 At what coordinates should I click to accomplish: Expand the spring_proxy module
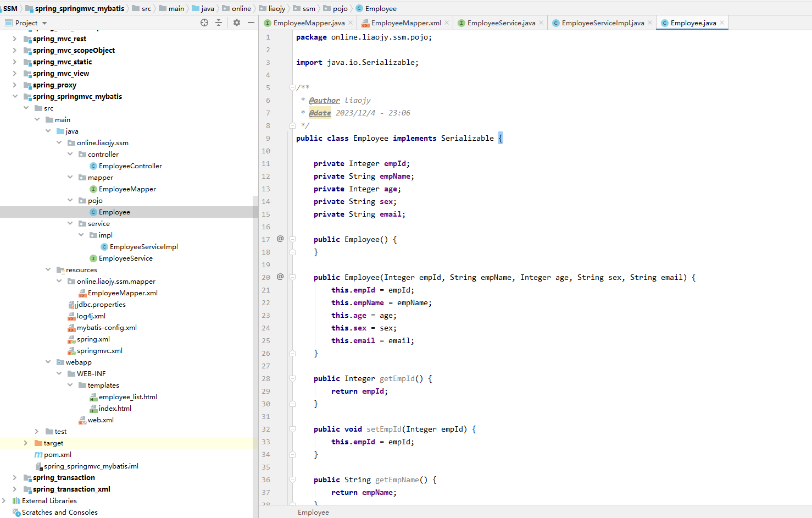coord(15,85)
